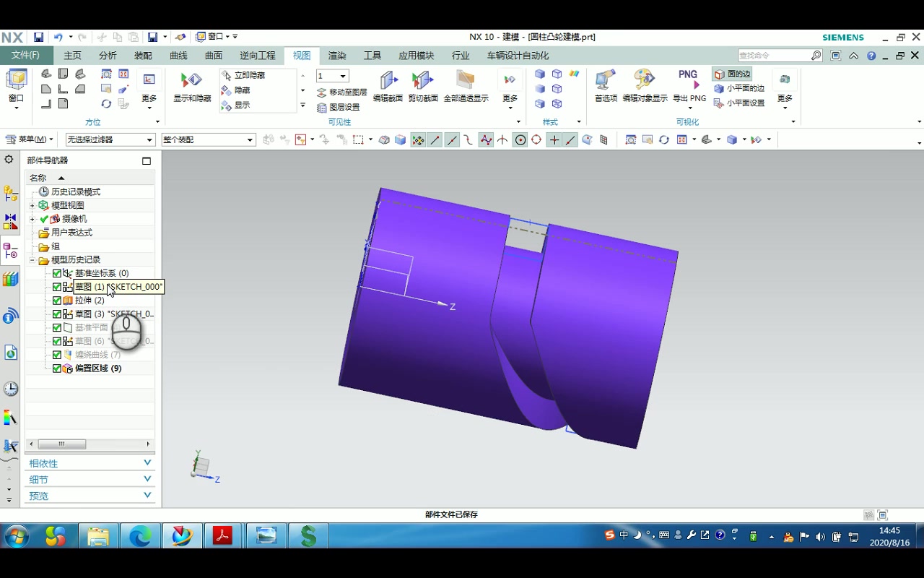This screenshot has width=924, height=578.
Task: Open the history clock sidebar icon
Action: click(x=10, y=389)
